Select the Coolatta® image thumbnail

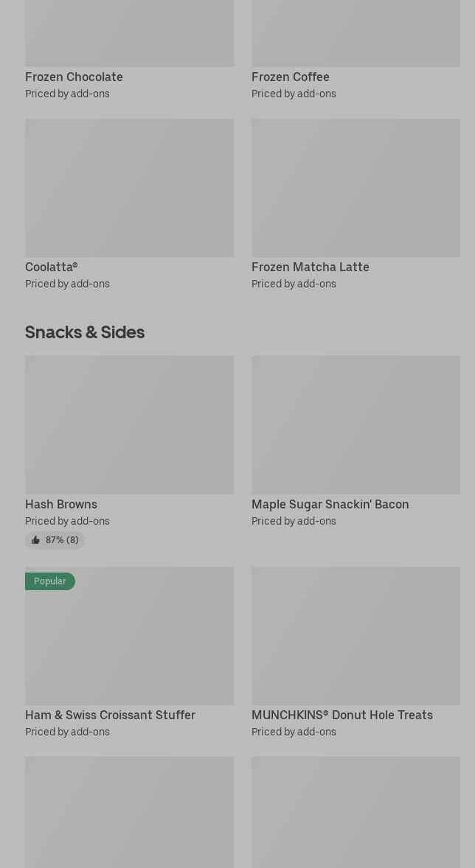129,188
